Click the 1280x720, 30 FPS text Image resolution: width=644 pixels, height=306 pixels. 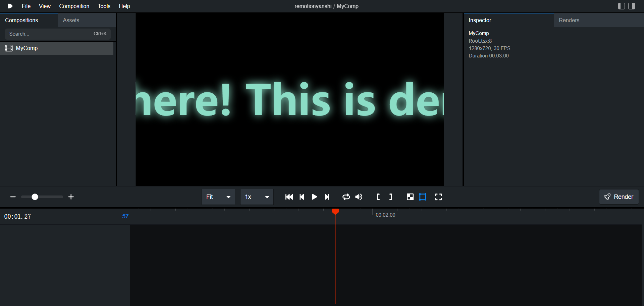tap(489, 48)
